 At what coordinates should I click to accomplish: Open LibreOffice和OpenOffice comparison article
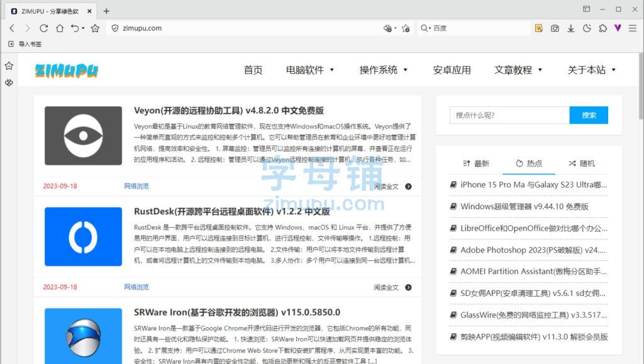click(533, 228)
